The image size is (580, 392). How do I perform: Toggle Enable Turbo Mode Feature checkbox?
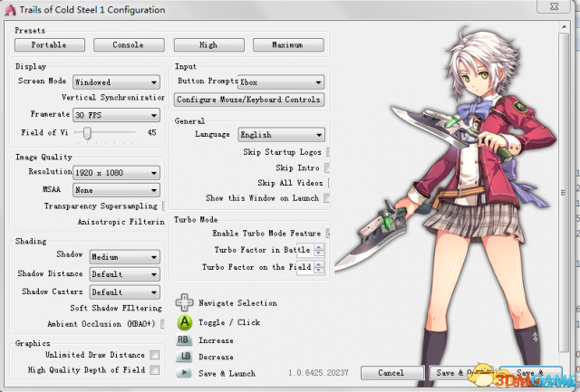328,234
